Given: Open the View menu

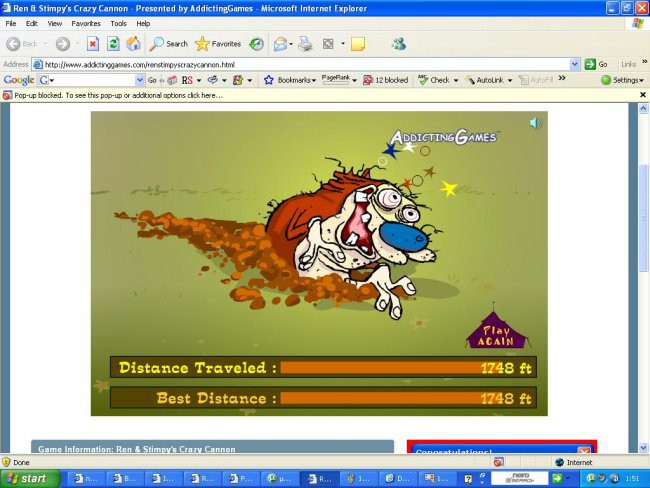Looking at the screenshot, I should coord(54,24).
